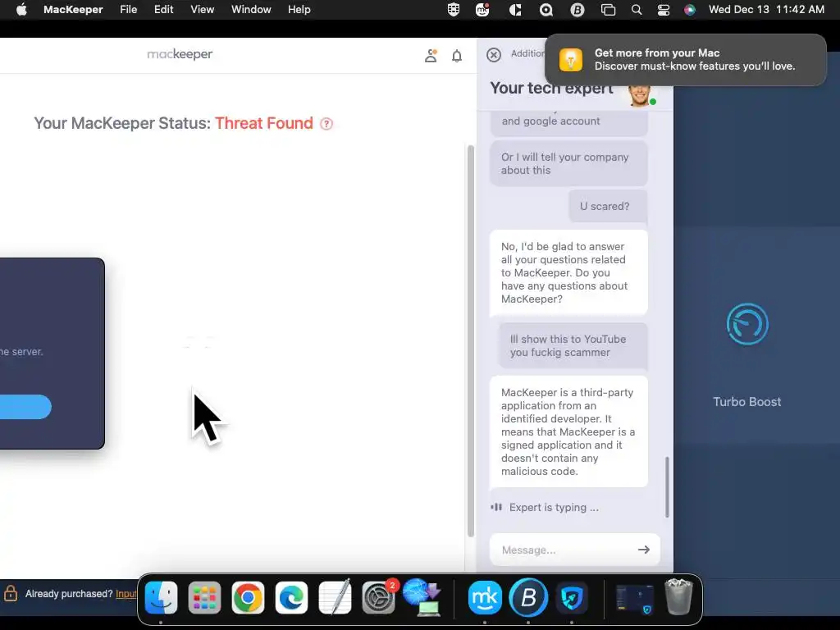This screenshot has height=630, width=840.
Task: Open the Apple menu
Action: (x=21, y=10)
